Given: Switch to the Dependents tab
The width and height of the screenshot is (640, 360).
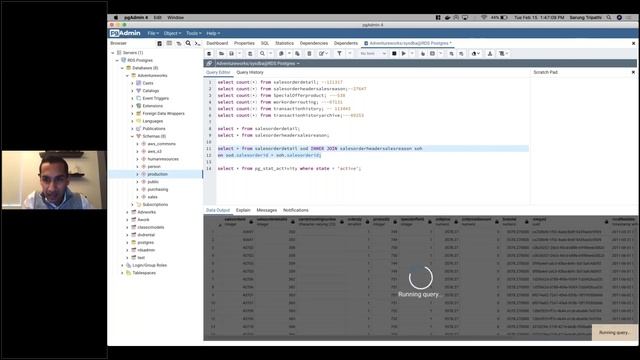Looking at the screenshot, I should point(346,43).
